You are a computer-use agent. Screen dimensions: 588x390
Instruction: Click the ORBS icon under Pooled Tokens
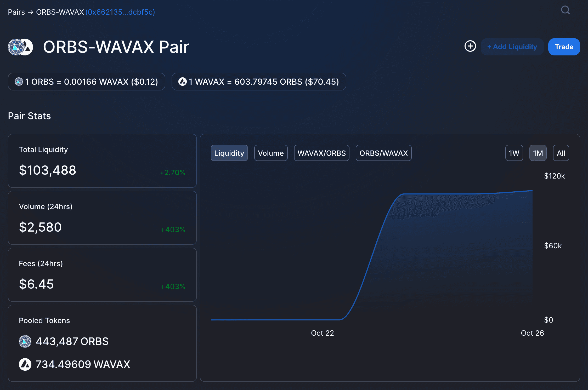point(25,341)
